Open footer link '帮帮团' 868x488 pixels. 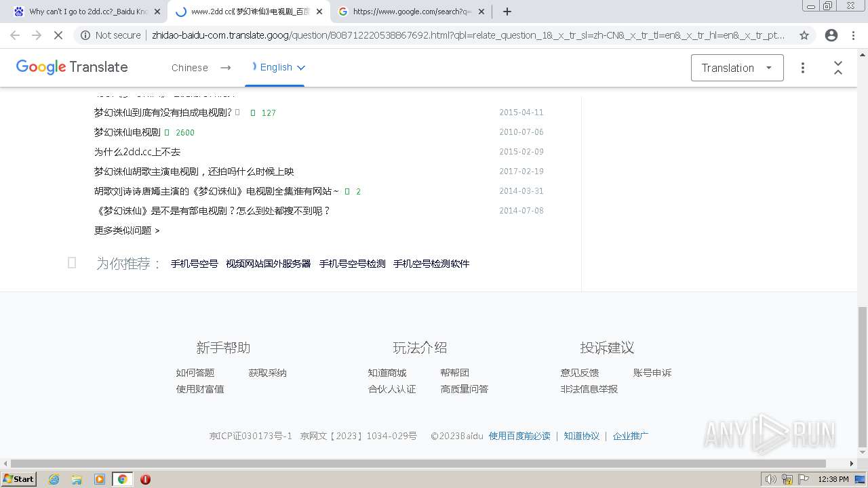click(454, 373)
